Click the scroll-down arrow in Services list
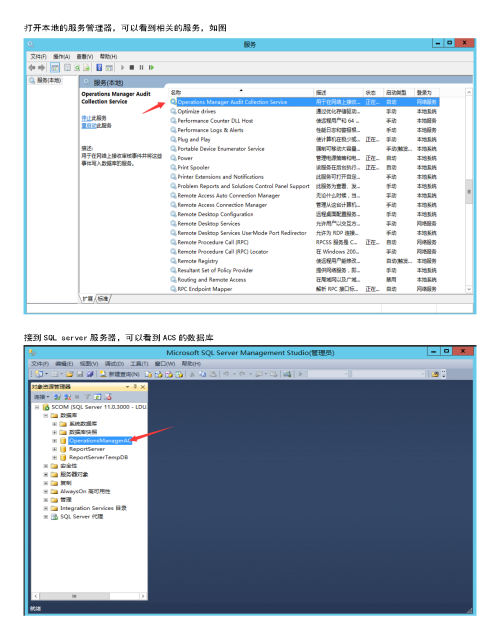Viewport: 500px width, 643px height. [x=469, y=289]
